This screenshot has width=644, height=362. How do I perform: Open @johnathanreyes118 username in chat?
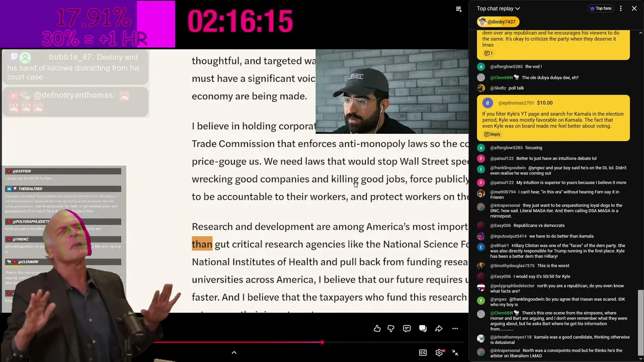[x=511, y=337]
